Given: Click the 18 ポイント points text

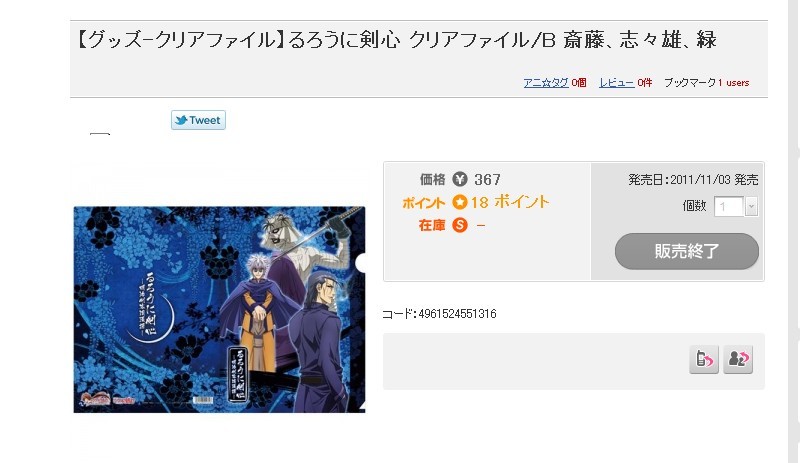Looking at the screenshot, I should [510, 202].
